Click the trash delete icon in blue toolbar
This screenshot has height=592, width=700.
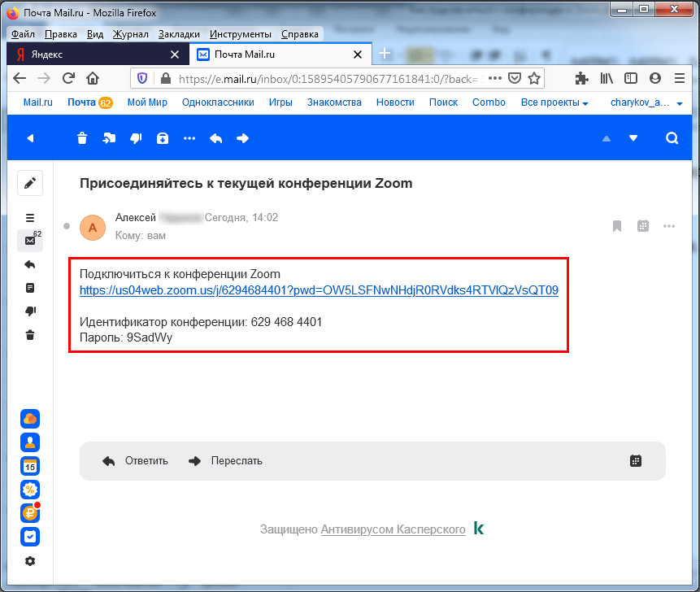(x=82, y=138)
